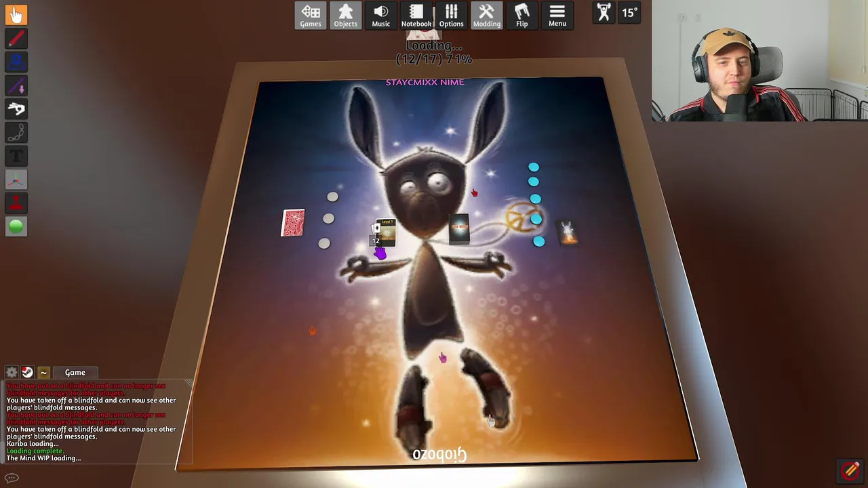Open the Games menu
The width and height of the screenshot is (868, 488).
(x=311, y=16)
